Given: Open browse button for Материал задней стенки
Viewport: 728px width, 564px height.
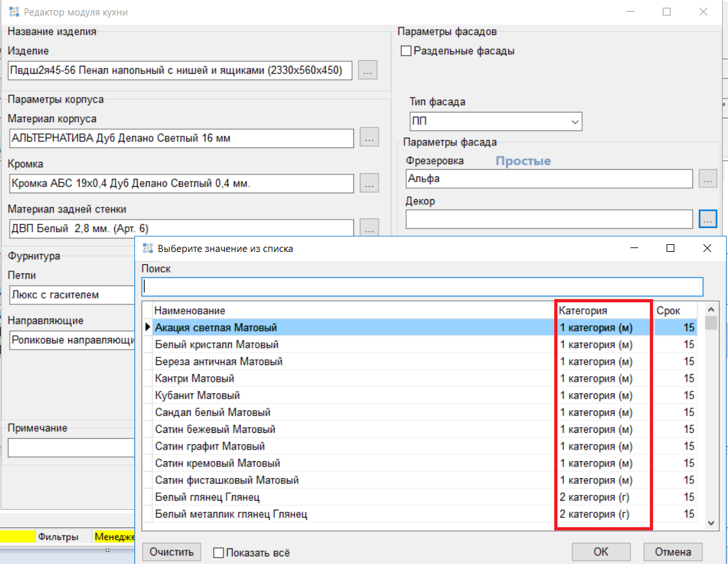Looking at the screenshot, I should point(369,228).
